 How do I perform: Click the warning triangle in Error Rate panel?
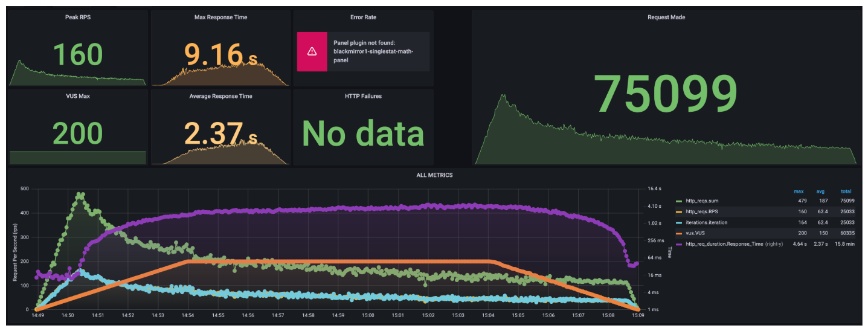[x=312, y=52]
